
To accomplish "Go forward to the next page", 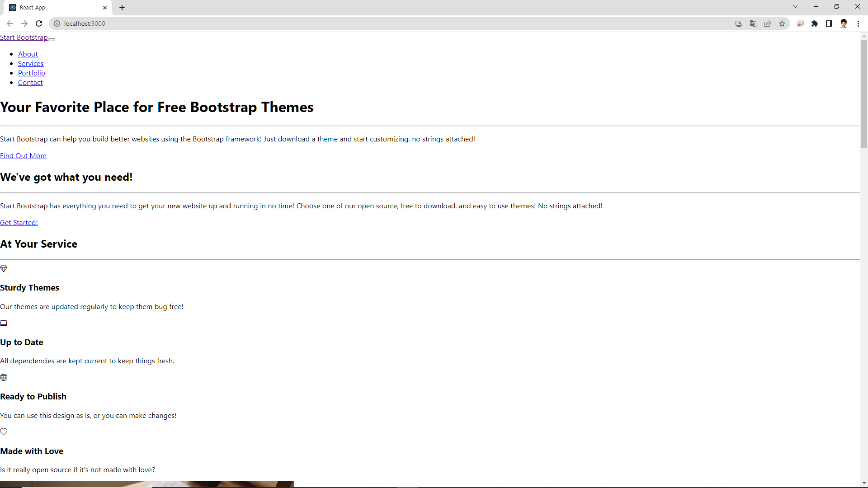I will tap(24, 23).
